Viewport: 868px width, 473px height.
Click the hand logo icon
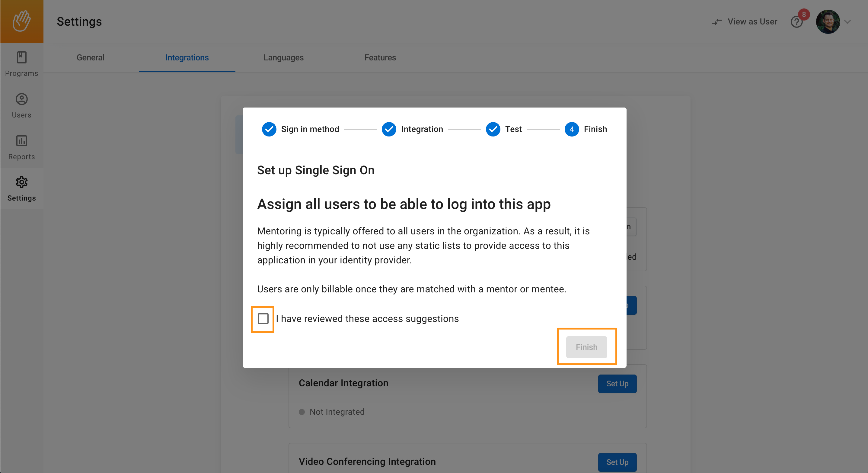[x=21, y=21]
